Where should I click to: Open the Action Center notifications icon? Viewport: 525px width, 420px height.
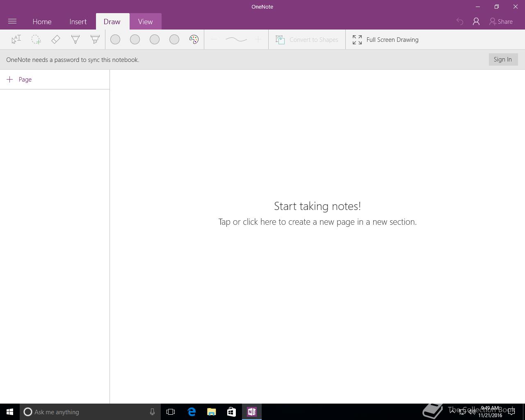tap(511, 412)
